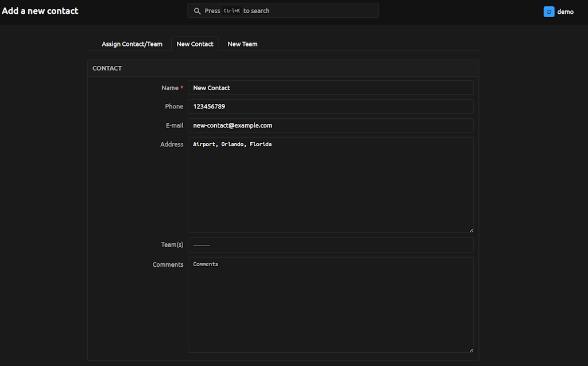
Task: Open the Team(s) selection dropdown
Action: (x=330, y=245)
